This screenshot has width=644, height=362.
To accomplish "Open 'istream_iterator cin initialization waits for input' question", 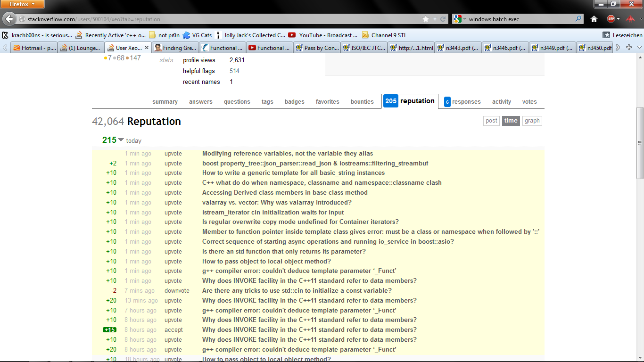I will 273,213.
